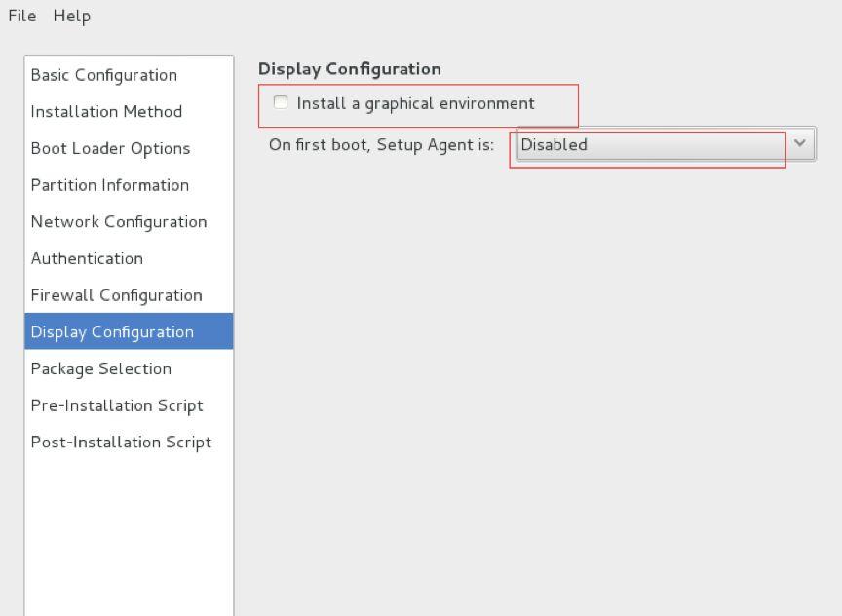This screenshot has height=616, width=842.
Task: Click the Display Configuration panel heading
Action: (349, 69)
